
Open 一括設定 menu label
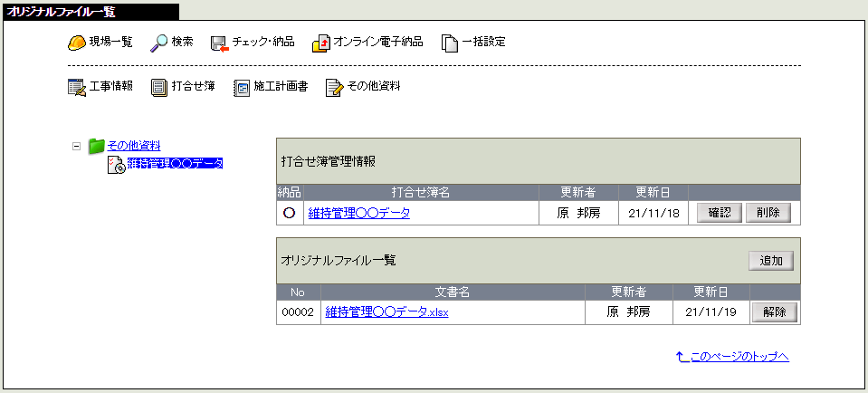pyautogui.click(x=484, y=42)
